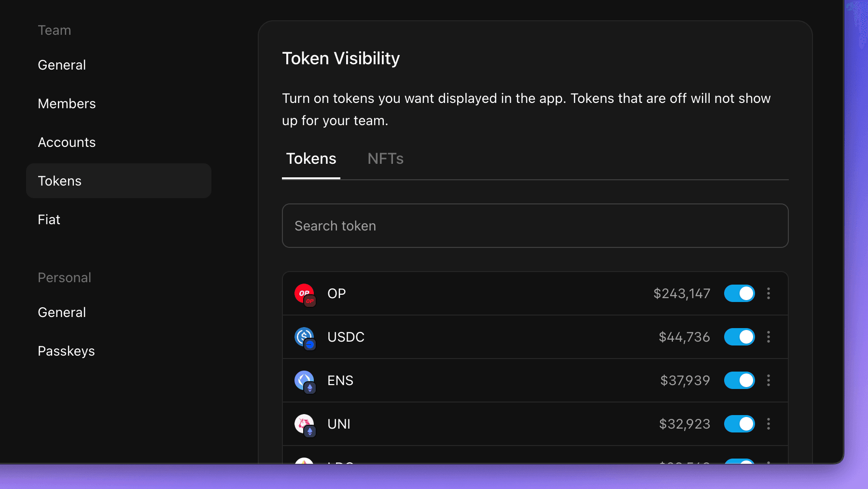Switch to the NFTs tab
Image resolution: width=868 pixels, height=489 pixels.
pos(385,158)
